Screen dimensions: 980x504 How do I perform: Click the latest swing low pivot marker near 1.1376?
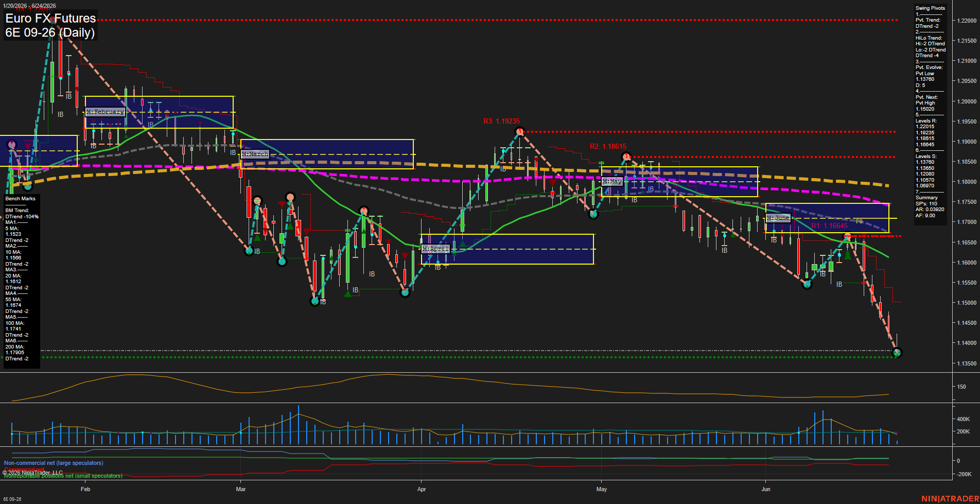(897, 353)
